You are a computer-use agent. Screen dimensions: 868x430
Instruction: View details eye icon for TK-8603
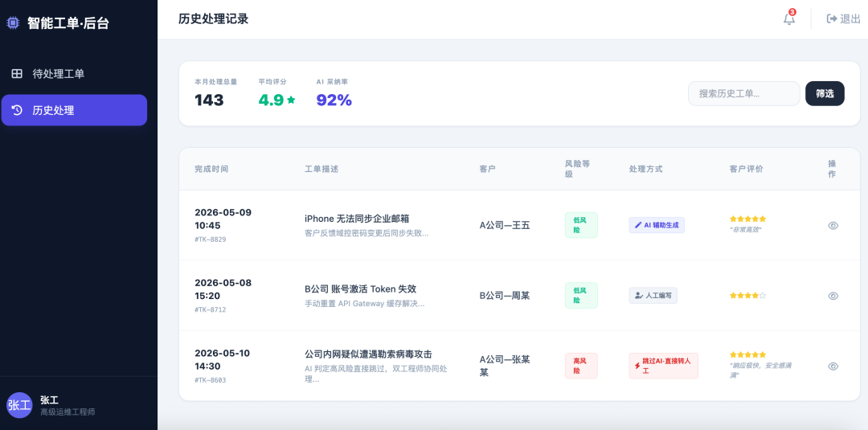[x=833, y=366]
